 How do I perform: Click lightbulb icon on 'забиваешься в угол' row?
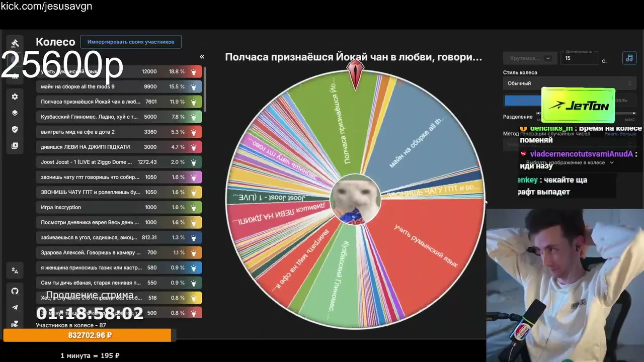coord(194,237)
